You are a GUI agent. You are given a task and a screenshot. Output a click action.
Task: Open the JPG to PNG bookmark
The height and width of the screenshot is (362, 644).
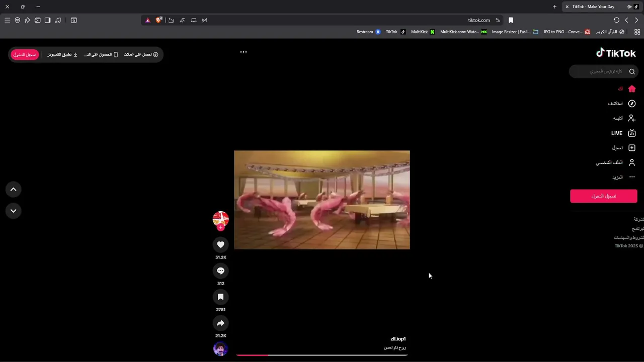pos(567,32)
